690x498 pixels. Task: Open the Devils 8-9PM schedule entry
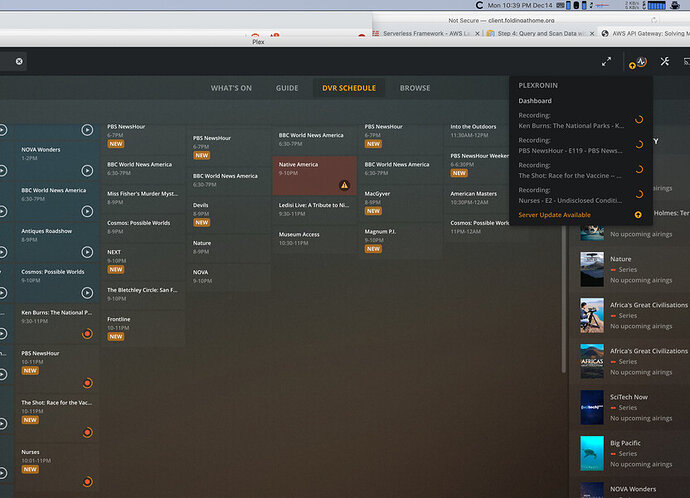[x=229, y=214]
